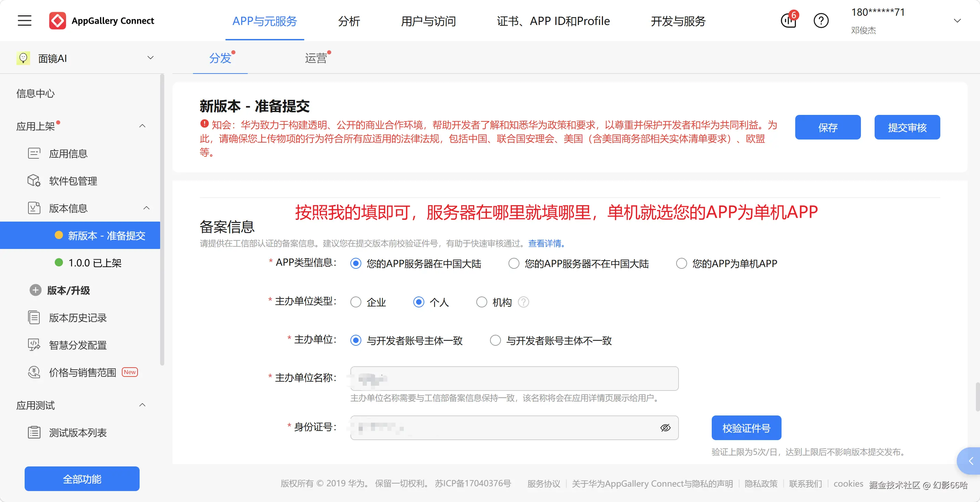Open the 联系我们 footer link

(805, 484)
